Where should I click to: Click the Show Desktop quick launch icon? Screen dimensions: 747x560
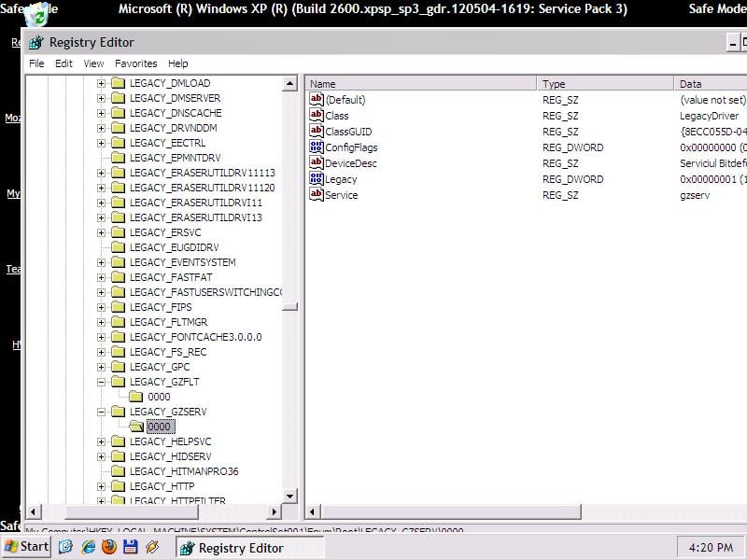click(65, 547)
